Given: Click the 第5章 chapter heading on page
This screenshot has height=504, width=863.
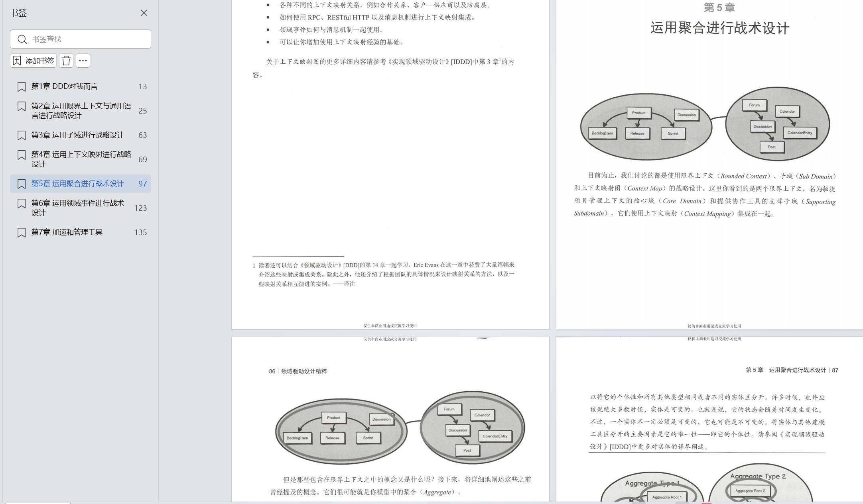Looking at the screenshot, I should (719, 8).
